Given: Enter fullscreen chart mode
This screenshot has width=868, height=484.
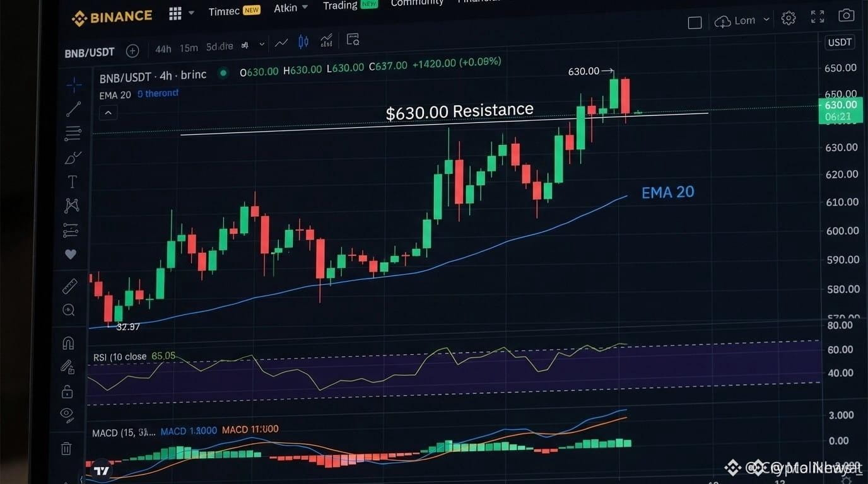Looking at the screenshot, I should click(x=818, y=16).
